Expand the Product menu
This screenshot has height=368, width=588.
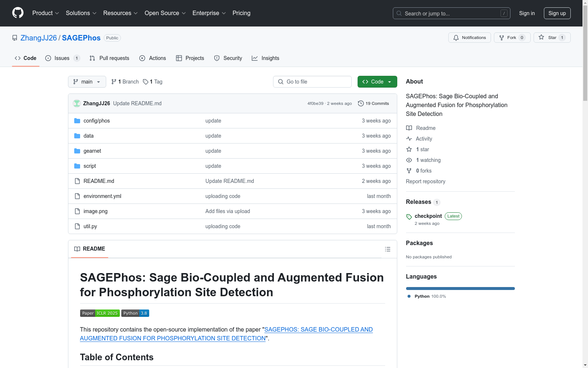pos(46,13)
